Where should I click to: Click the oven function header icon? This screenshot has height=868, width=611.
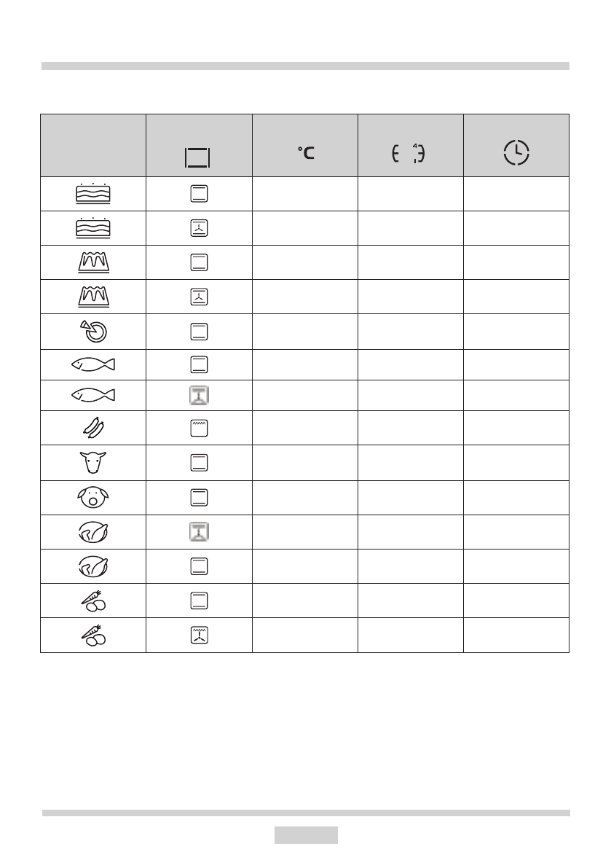(199, 158)
